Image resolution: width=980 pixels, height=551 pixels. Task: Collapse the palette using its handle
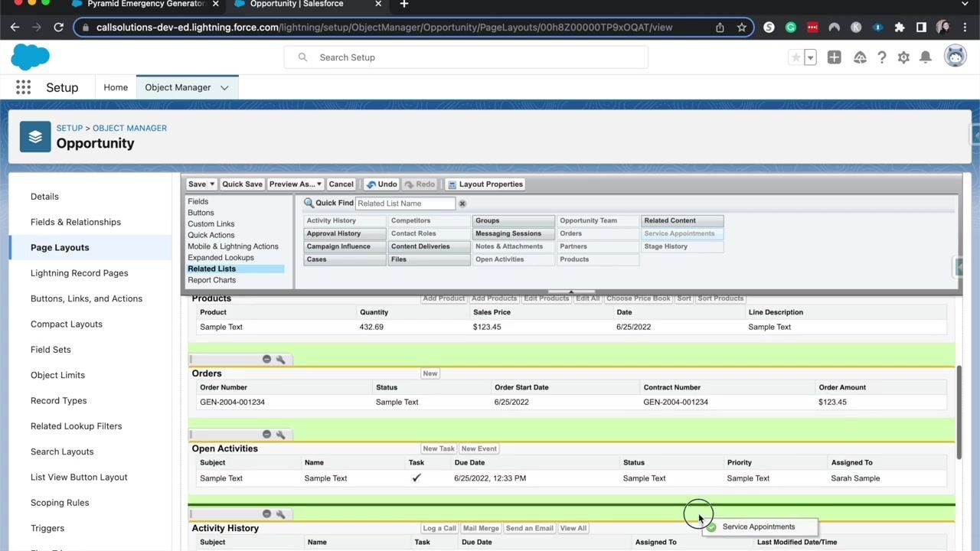[570, 292]
